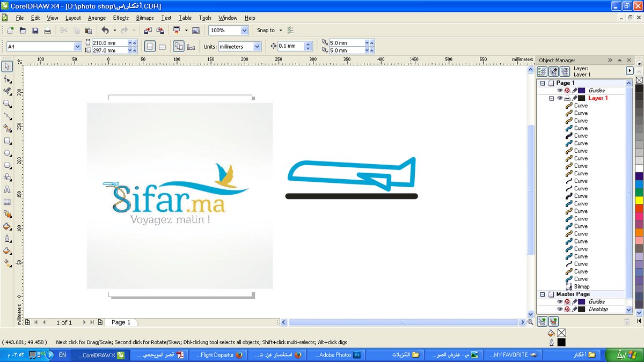Select the Layer 1 label

tap(598, 98)
